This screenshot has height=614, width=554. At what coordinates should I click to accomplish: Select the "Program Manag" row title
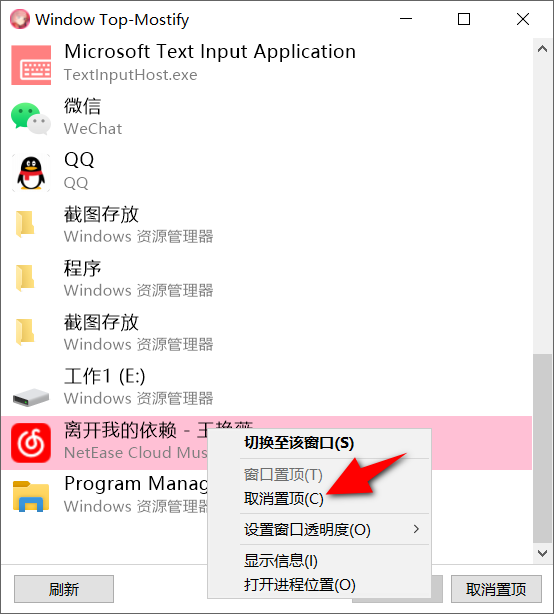click(x=136, y=484)
